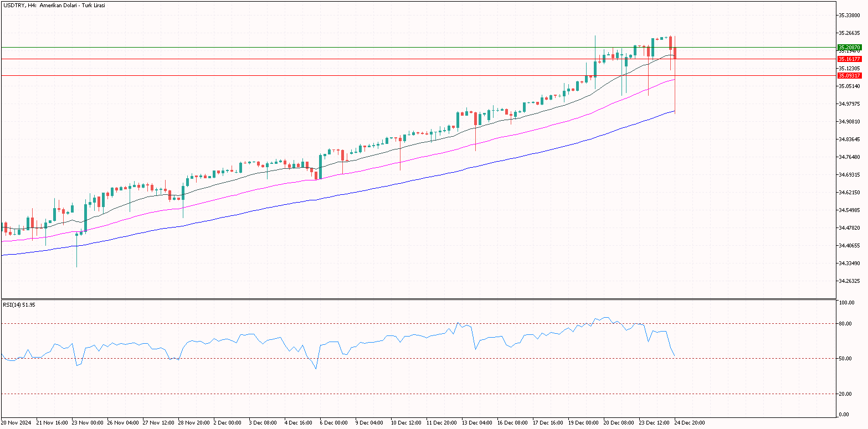Viewport: 868px width, 429px height.
Task: Click the 34.40655 price axis label
Action: tap(849, 246)
